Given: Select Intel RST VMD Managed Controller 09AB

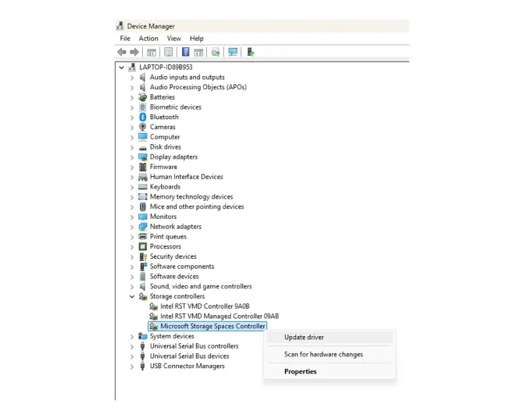Looking at the screenshot, I should tap(219, 316).
